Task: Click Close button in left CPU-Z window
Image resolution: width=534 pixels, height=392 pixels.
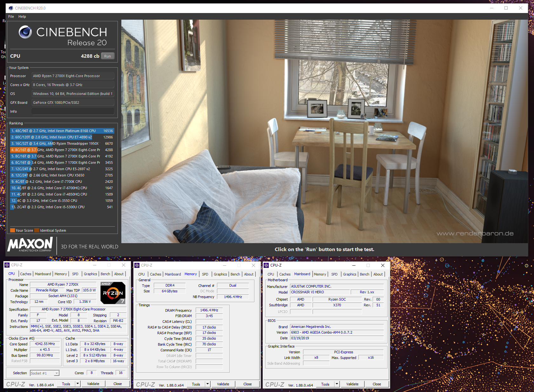Action: (118, 384)
